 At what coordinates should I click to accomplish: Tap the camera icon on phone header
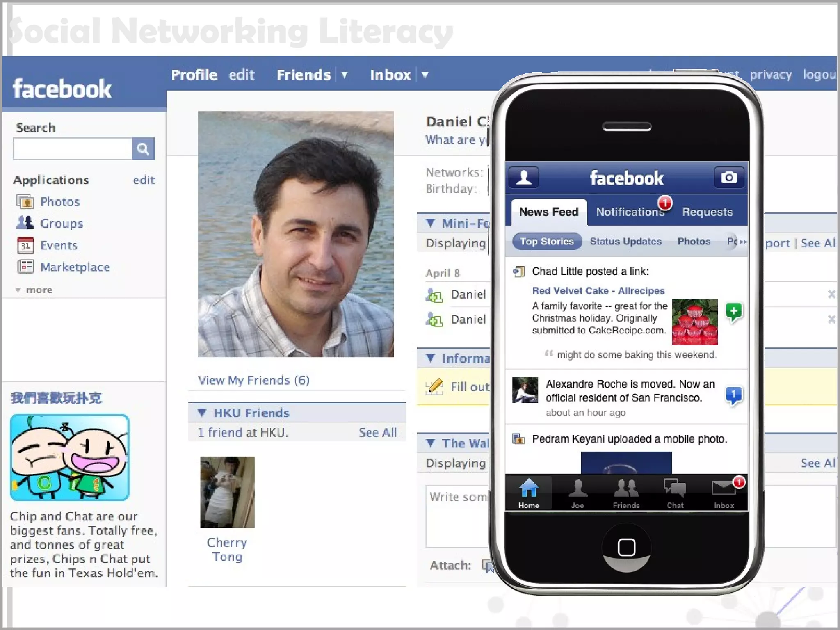coord(729,178)
